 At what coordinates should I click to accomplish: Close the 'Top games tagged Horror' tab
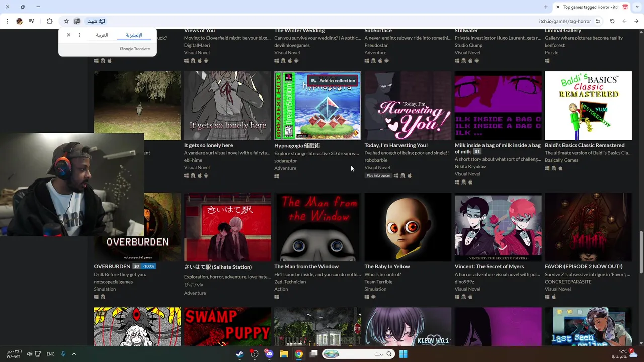558,7
